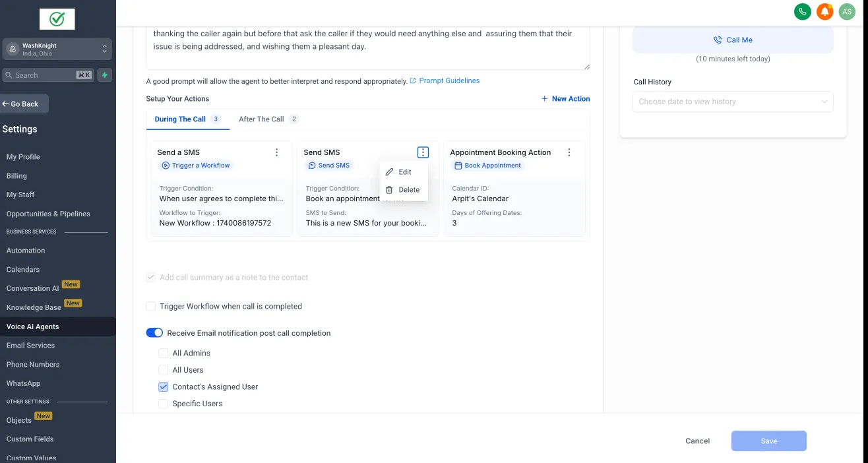Expand the WashKnight location switcher
868x463 pixels.
pos(57,49)
